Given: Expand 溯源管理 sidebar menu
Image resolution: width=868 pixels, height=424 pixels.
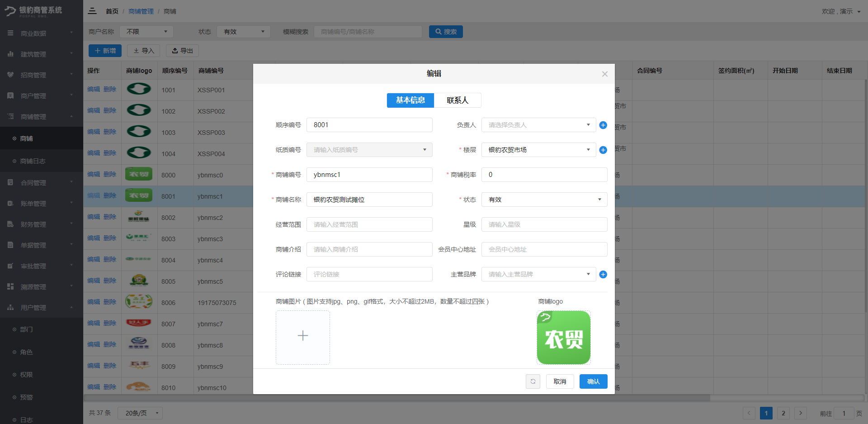Looking at the screenshot, I should [42, 286].
